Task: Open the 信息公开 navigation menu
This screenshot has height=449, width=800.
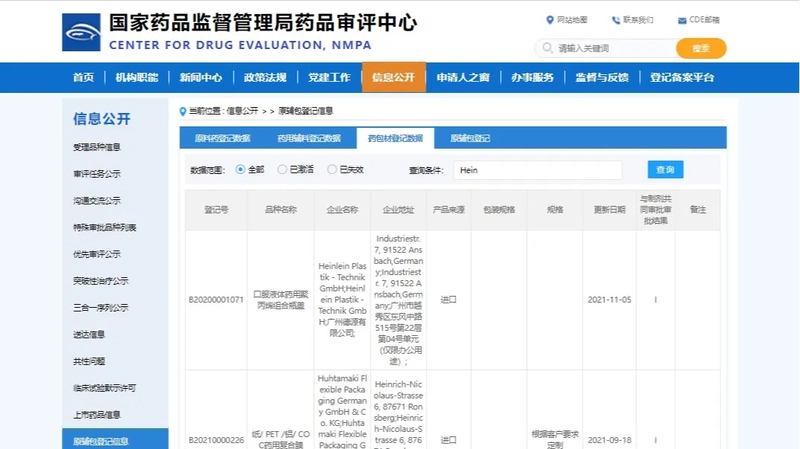Action: click(393, 78)
